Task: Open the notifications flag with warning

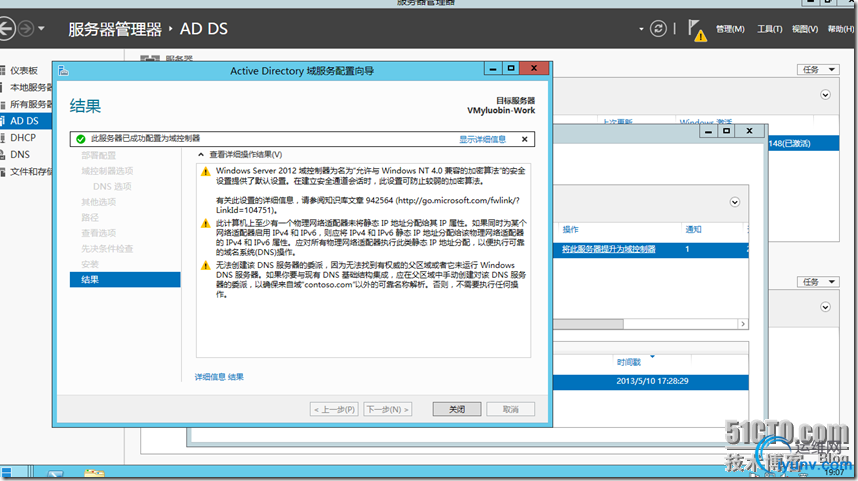Action: pyautogui.click(x=697, y=30)
